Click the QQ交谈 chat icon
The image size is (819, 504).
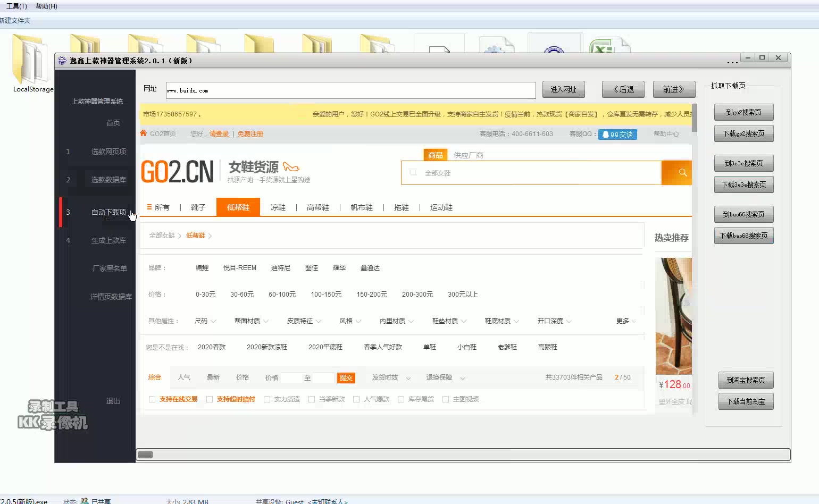[x=617, y=135]
